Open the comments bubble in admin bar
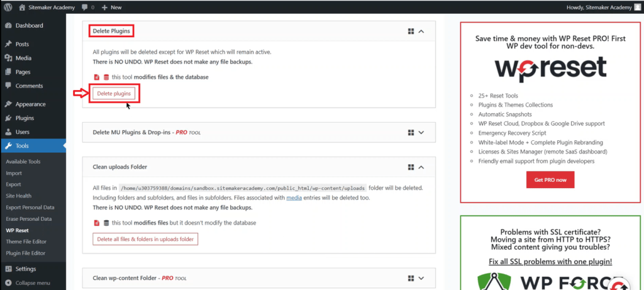644x290 pixels. [x=84, y=8]
